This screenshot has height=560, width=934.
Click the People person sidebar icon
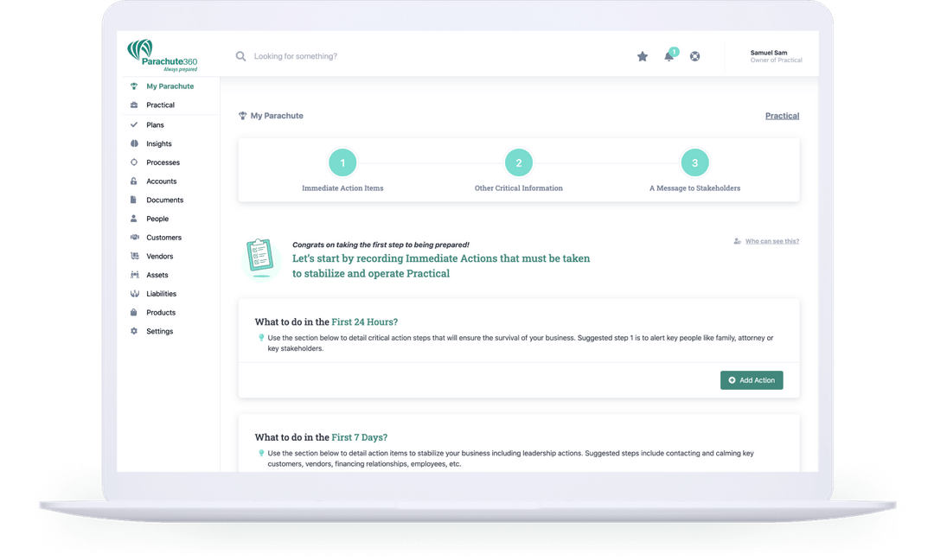[x=134, y=219]
